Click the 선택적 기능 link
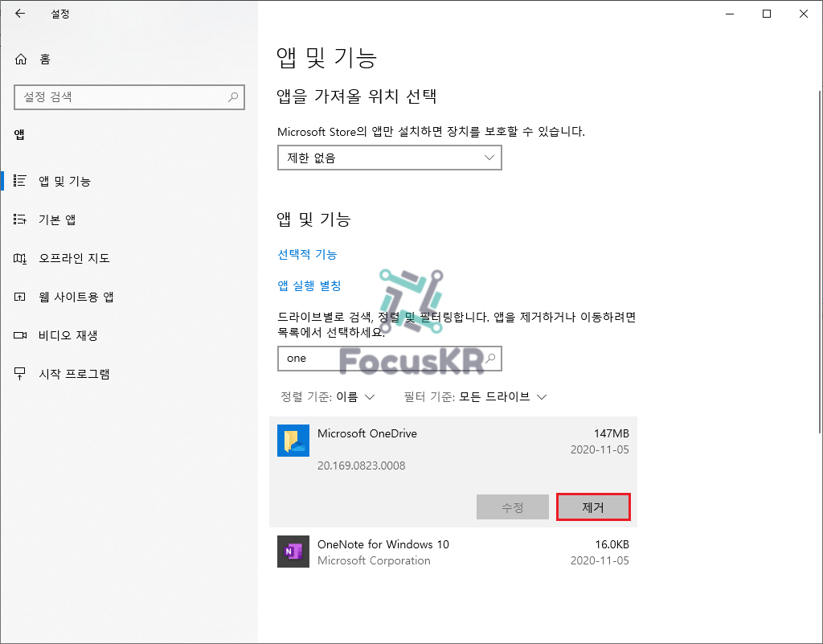Image resolution: width=823 pixels, height=644 pixels. [307, 255]
